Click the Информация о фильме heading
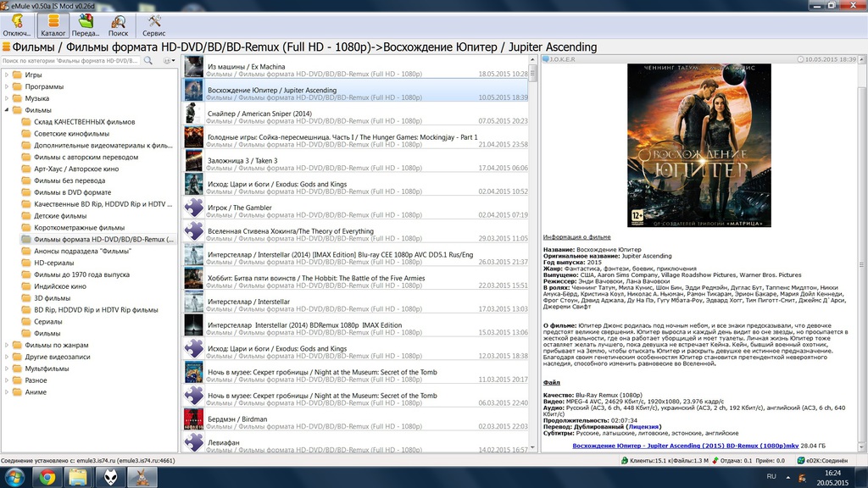This screenshot has height=488, width=868. pyautogui.click(x=576, y=237)
